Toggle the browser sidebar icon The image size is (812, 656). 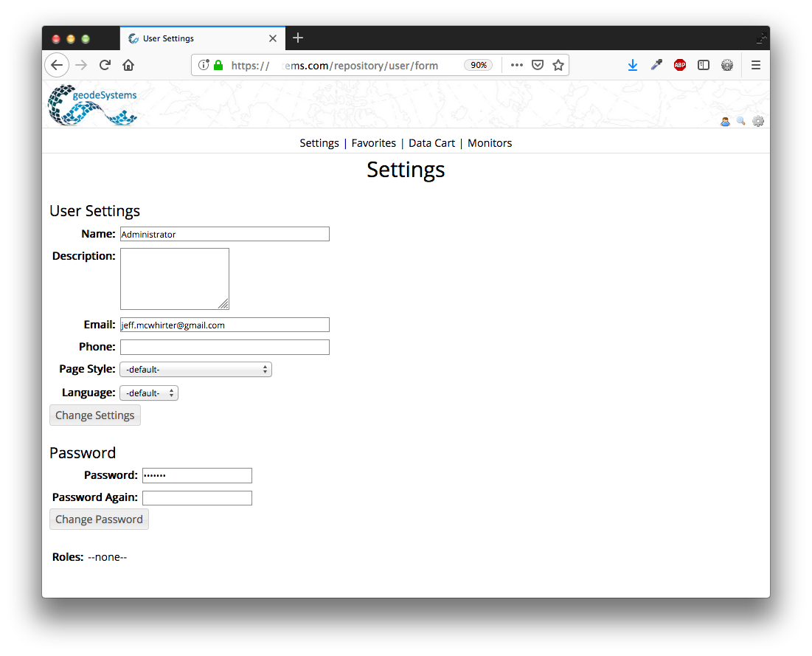coord(704,65)
